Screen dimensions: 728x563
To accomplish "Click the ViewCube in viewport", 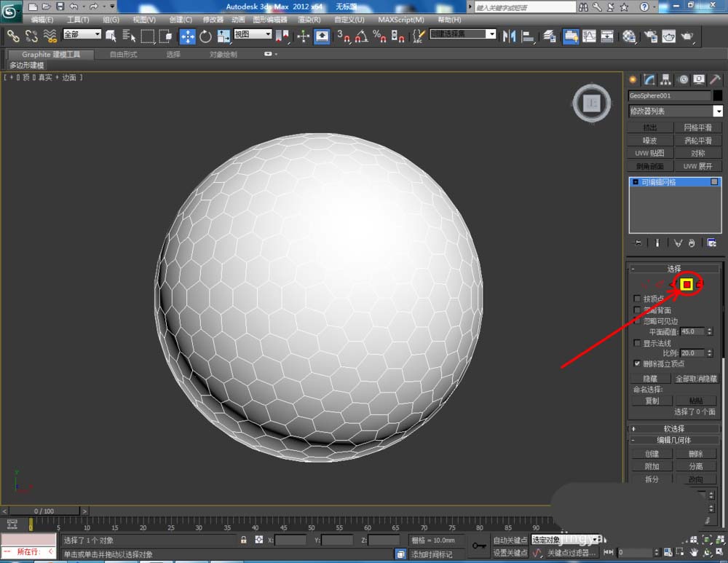I will click(x=592, y=103).
